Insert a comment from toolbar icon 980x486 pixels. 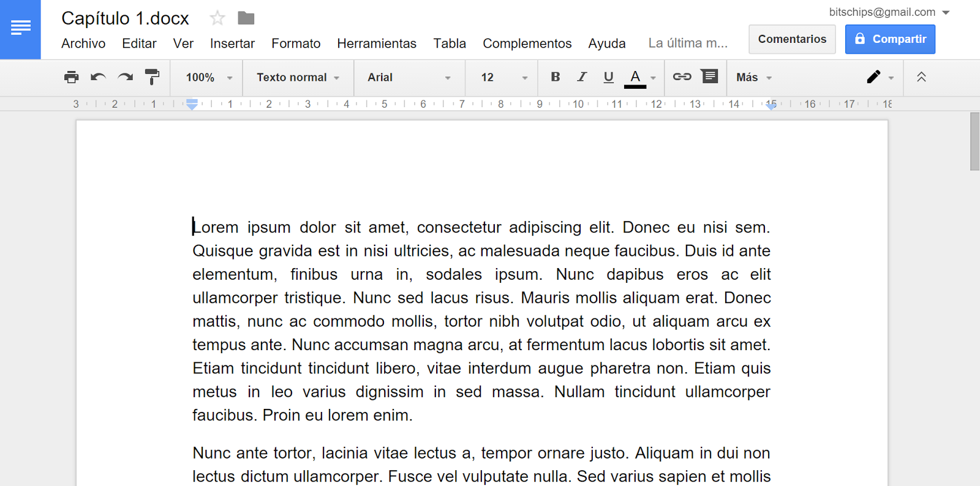[x=709, y=76]
